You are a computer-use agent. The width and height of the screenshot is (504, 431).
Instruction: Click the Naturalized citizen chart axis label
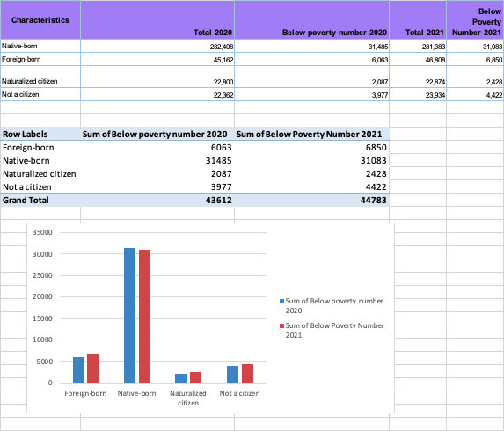click(x=188, y=398)
